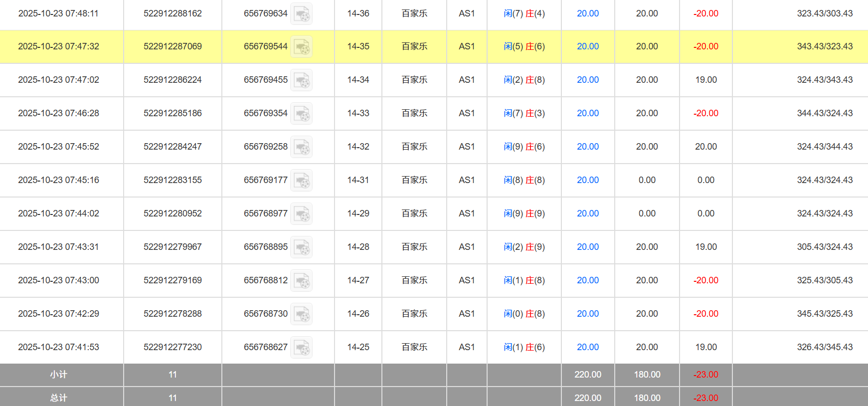The image size is (868, 406).
Task: View video replay beside 656768977
Action: pos(301,214)
